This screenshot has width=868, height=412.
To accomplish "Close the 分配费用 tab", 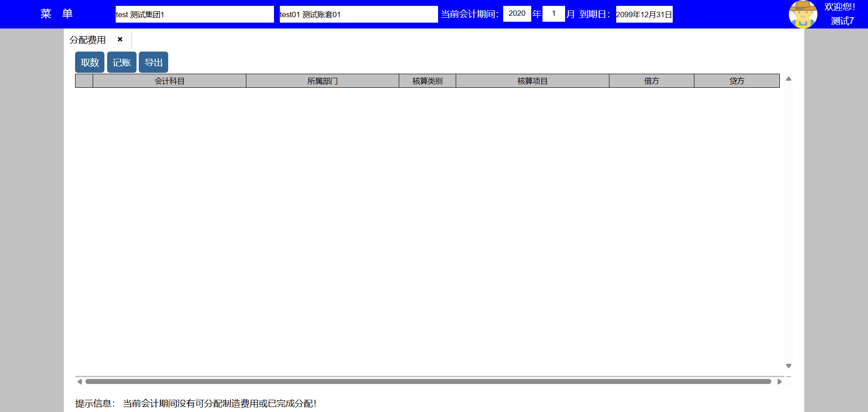I will coord(120,39).
